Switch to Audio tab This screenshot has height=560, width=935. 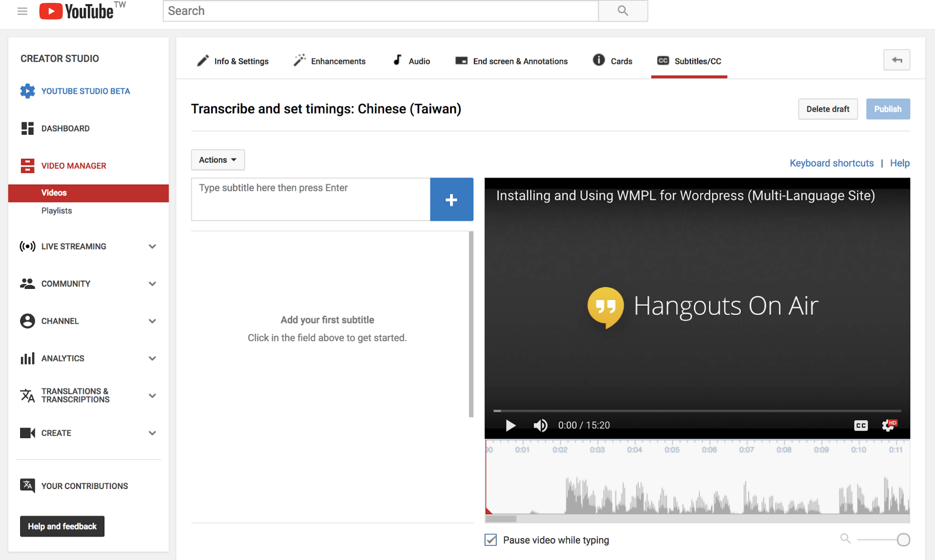(411, 61)
